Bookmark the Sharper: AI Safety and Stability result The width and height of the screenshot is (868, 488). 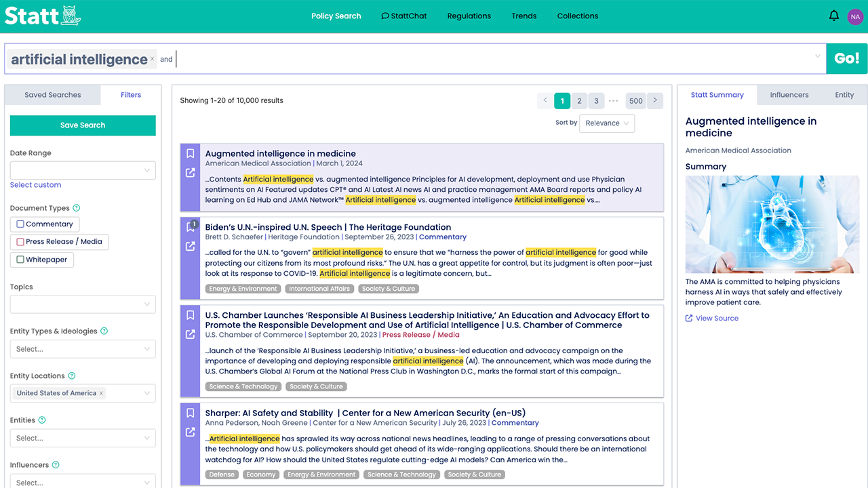(x=191, y=413)
